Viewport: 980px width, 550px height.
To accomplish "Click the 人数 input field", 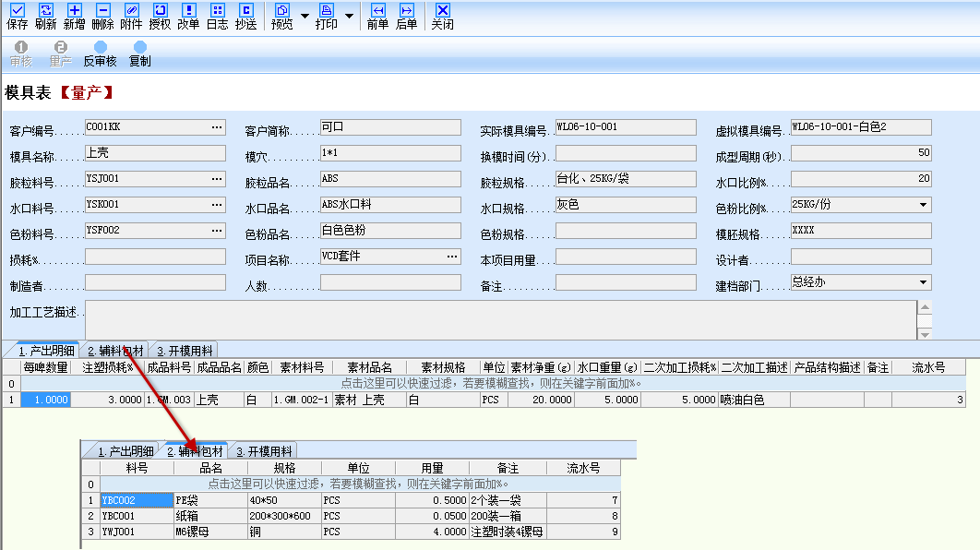I will [390, 282].
